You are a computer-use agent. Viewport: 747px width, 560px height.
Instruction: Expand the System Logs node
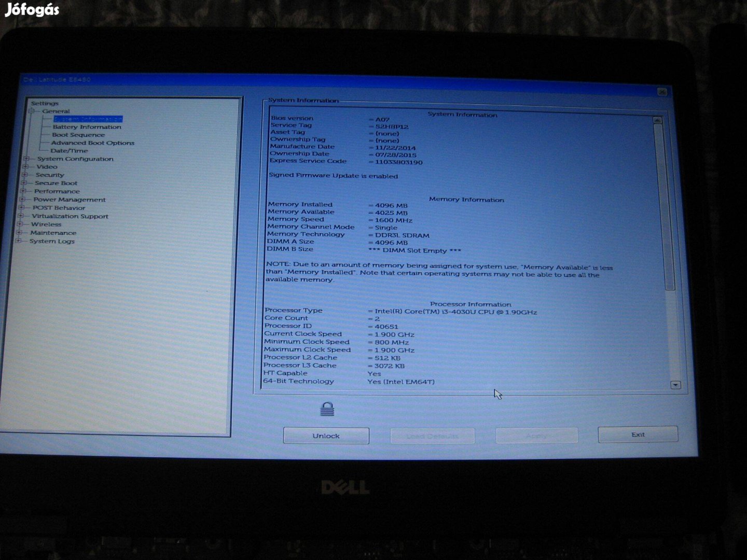(x=18, y=241)
